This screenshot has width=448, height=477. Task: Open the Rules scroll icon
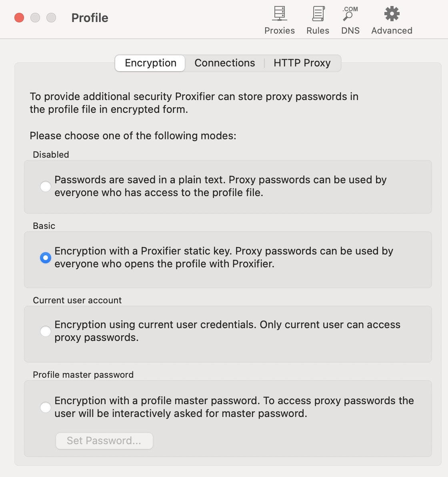point(318,14)
